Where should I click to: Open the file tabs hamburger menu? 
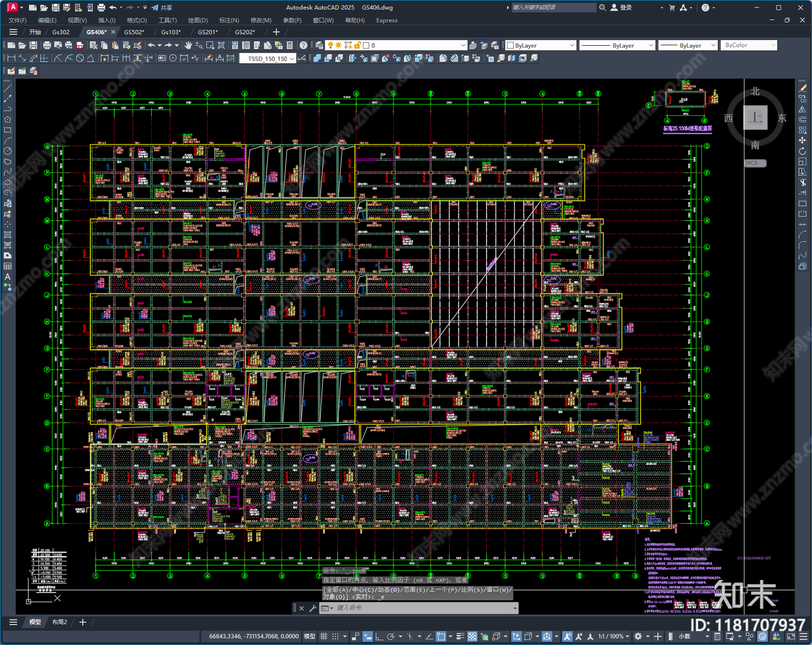click(13, 32)
